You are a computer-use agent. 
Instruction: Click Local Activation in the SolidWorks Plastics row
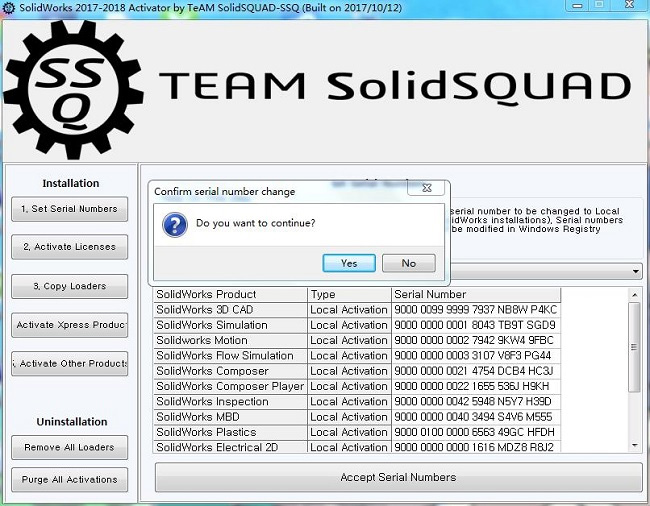pos(349,433)
